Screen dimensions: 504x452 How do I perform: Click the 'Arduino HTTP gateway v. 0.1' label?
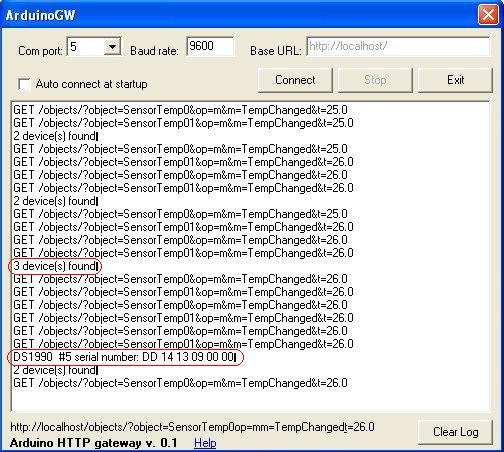94,443
